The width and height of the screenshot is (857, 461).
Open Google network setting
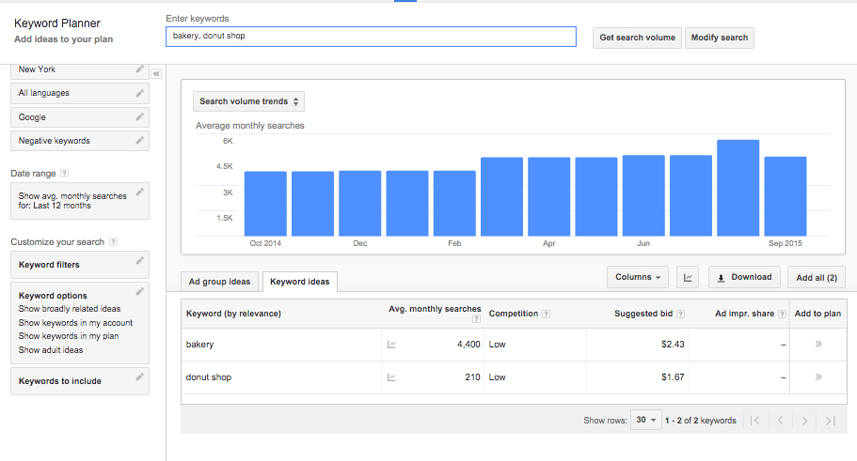pos(80,117)
